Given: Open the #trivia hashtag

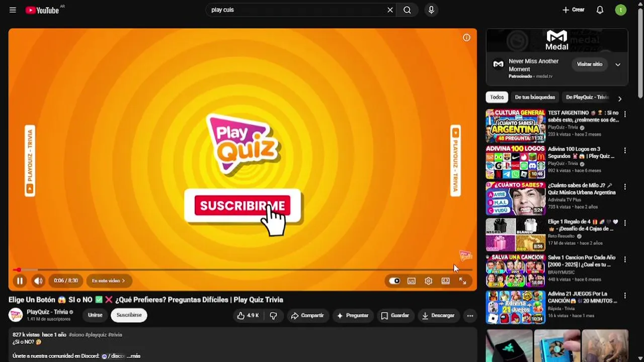Looking at the screenshot, I should tap(115, 335).
